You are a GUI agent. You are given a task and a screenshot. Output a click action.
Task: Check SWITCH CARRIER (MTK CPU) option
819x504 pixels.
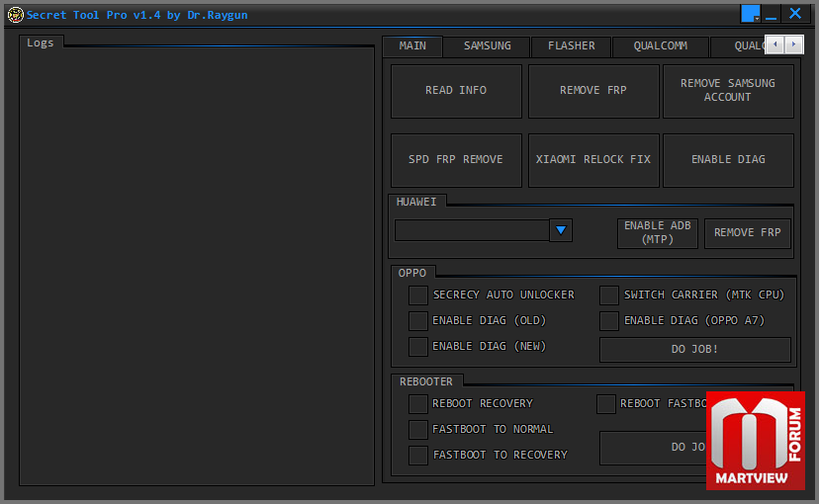pyautogui.click(x=609, y=295)
